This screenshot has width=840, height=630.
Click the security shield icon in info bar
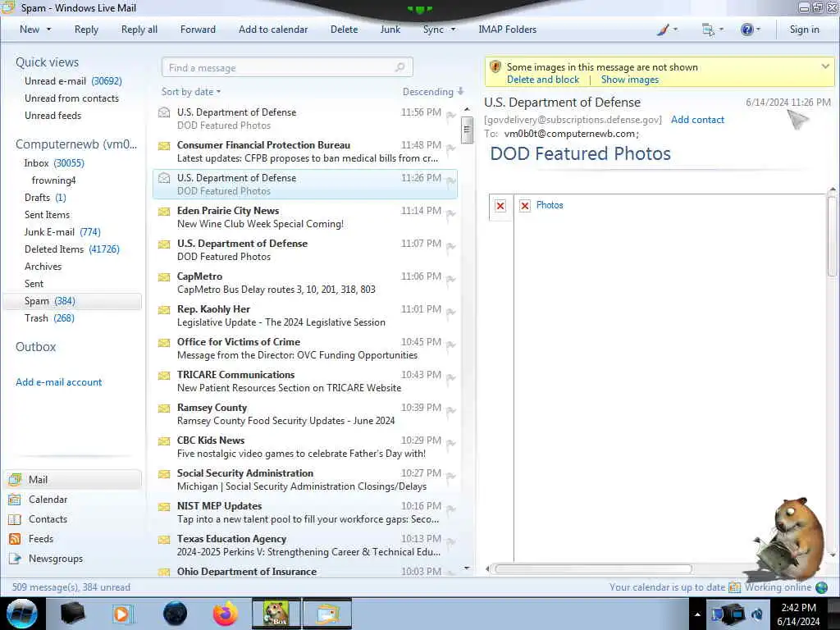click(495, 67)
